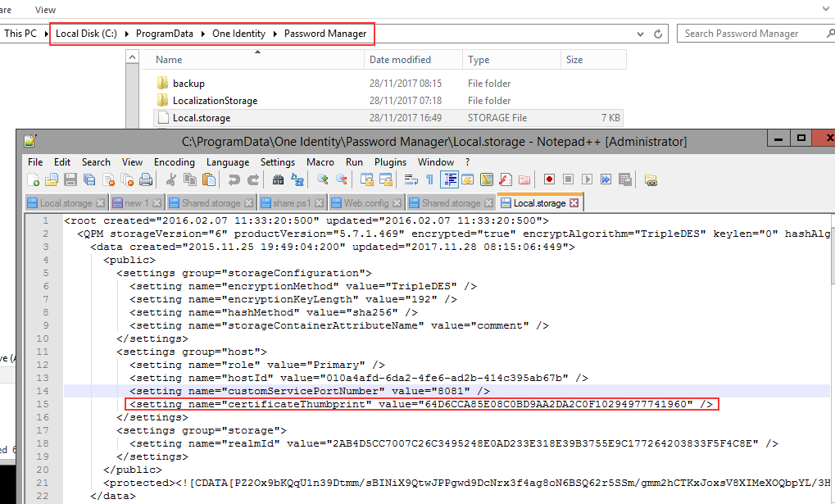This screenshot has height=504, width=835.
Task: Close the new 1 tab
Action: click(157, 203)
